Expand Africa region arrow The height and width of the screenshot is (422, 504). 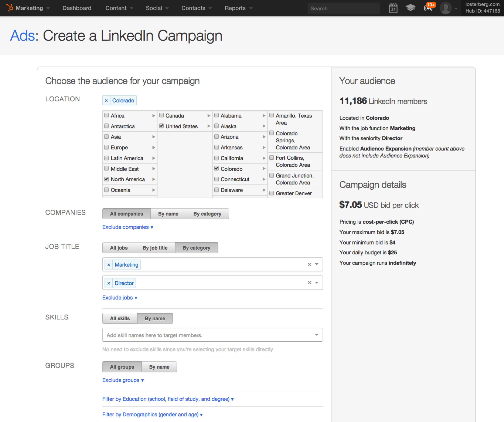pyautogui.click(x=154, y=116)
